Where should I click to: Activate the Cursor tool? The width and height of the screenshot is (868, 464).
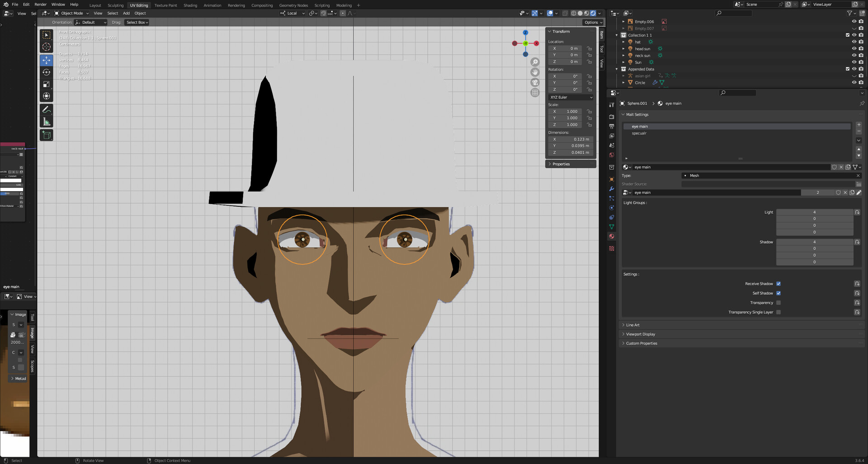[x=47, y=47]
